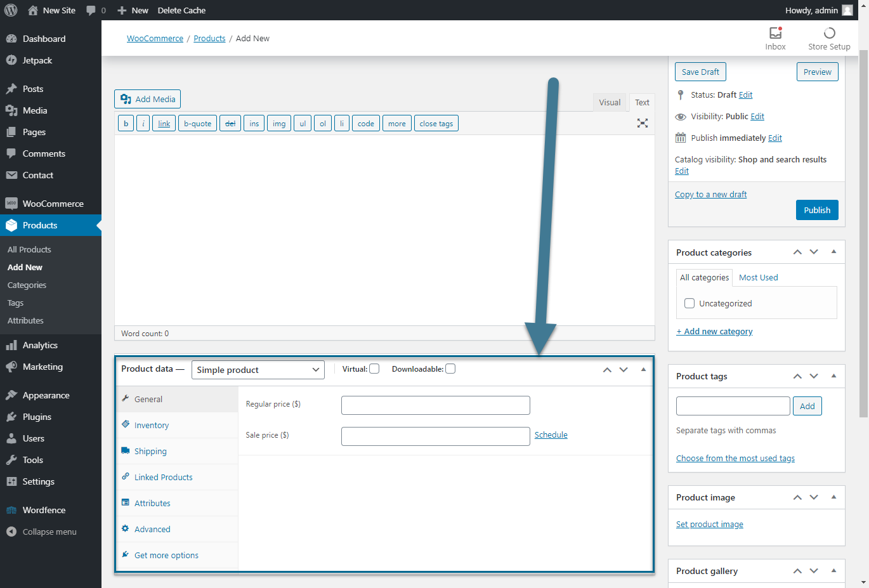Switch to the Text editor tab
The width and height of the screenshot is (869, 588).
click(x=642, y=102)
